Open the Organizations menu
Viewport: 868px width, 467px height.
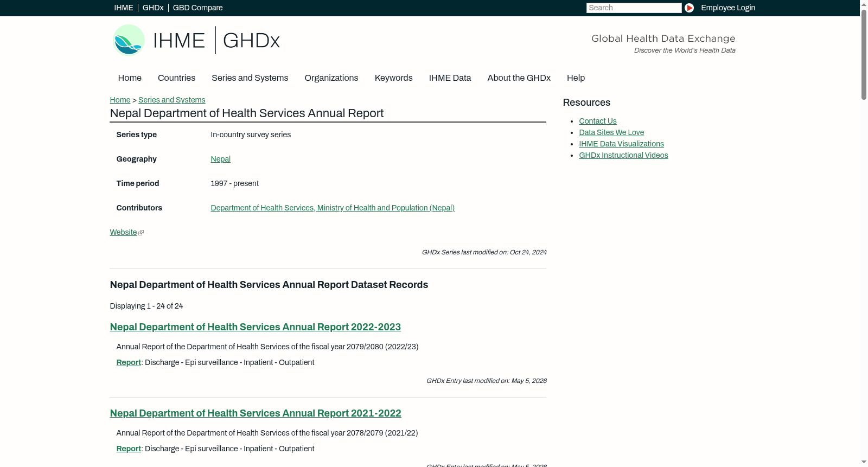pyautogui.click(x=331, y=78)
